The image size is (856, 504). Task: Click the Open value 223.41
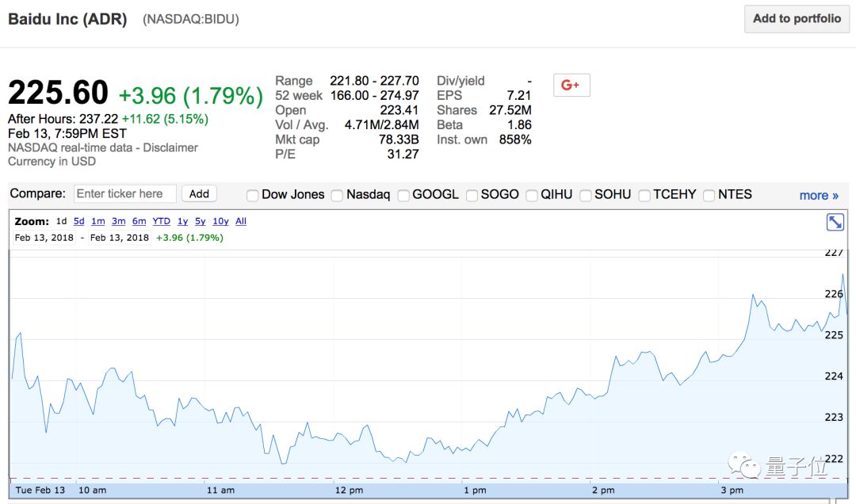399,110
